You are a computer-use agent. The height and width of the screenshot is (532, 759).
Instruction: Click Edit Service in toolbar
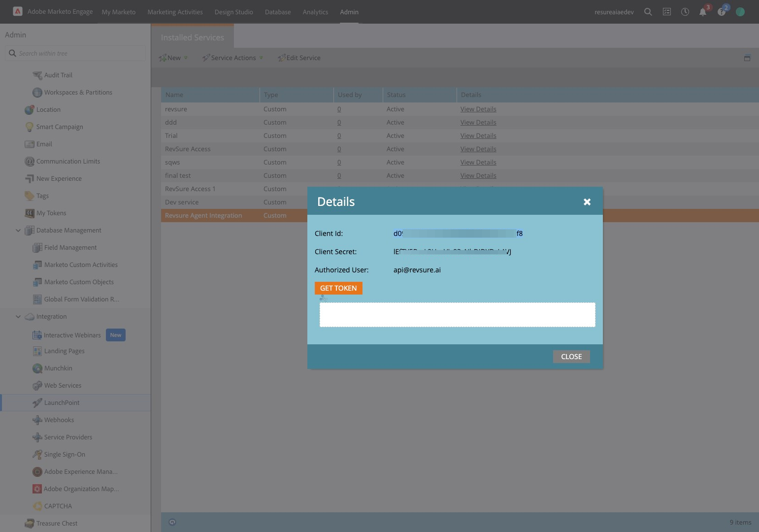coord(299,58)
